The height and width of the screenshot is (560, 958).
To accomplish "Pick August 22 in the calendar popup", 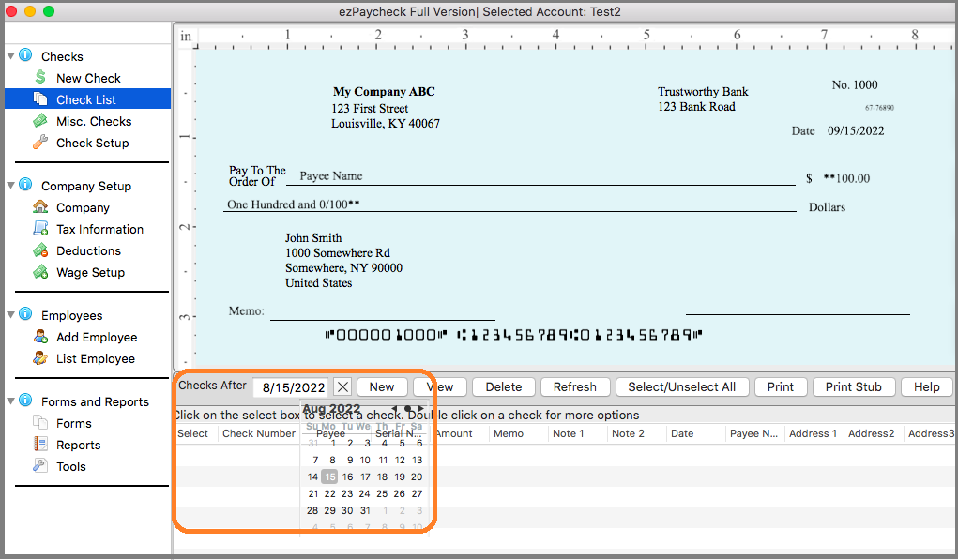I will point(329,493).
